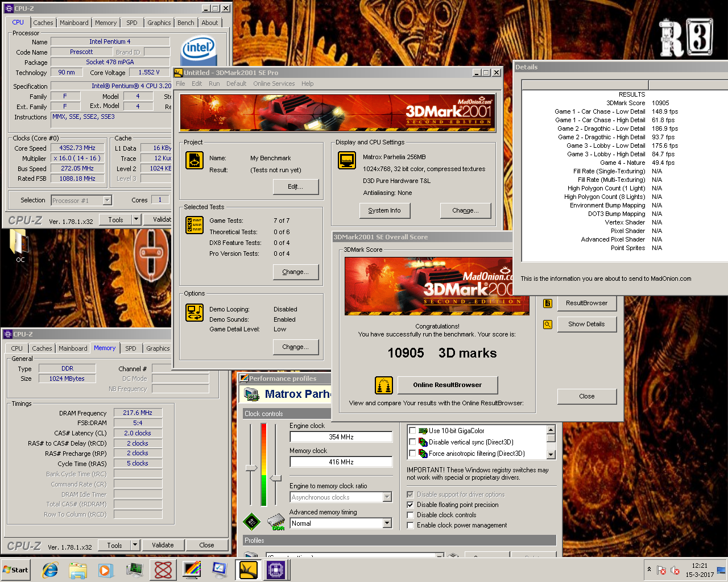This screenshot has width=728, height=582.
Task: Click Edit... button in Project section
Action: point(295,186)
